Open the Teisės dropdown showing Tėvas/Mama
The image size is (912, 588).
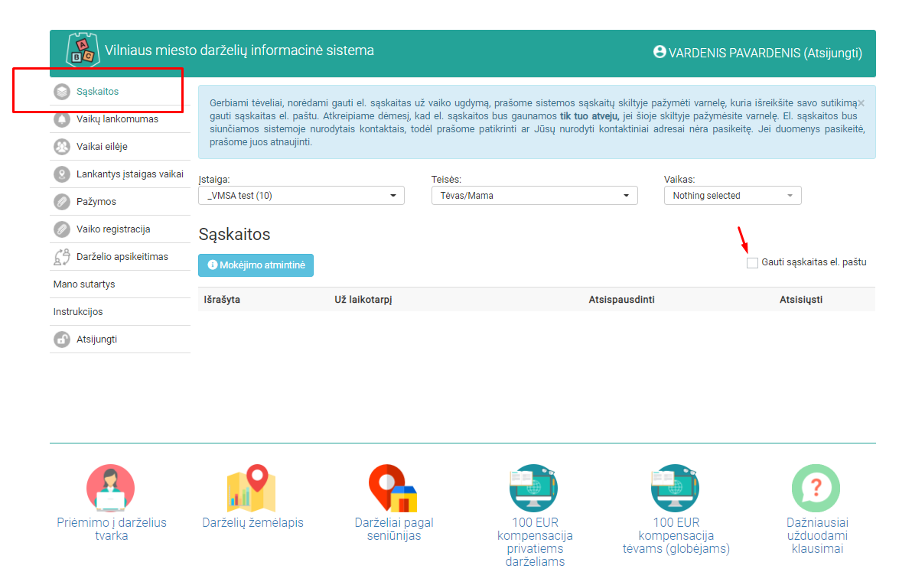pyautogui.click(x=534, y=196)
